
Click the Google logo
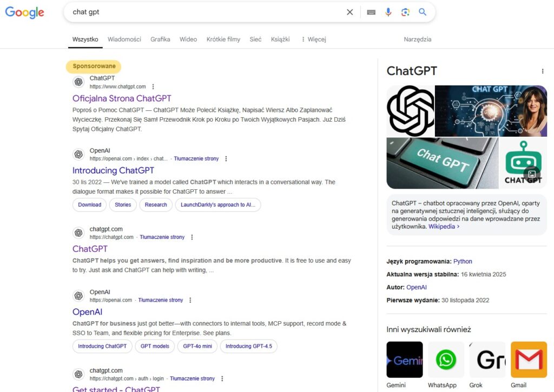[x=24, y=12]
